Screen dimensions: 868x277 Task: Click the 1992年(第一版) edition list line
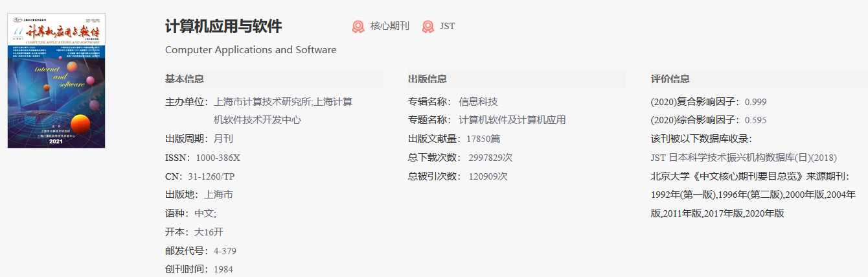753,195
